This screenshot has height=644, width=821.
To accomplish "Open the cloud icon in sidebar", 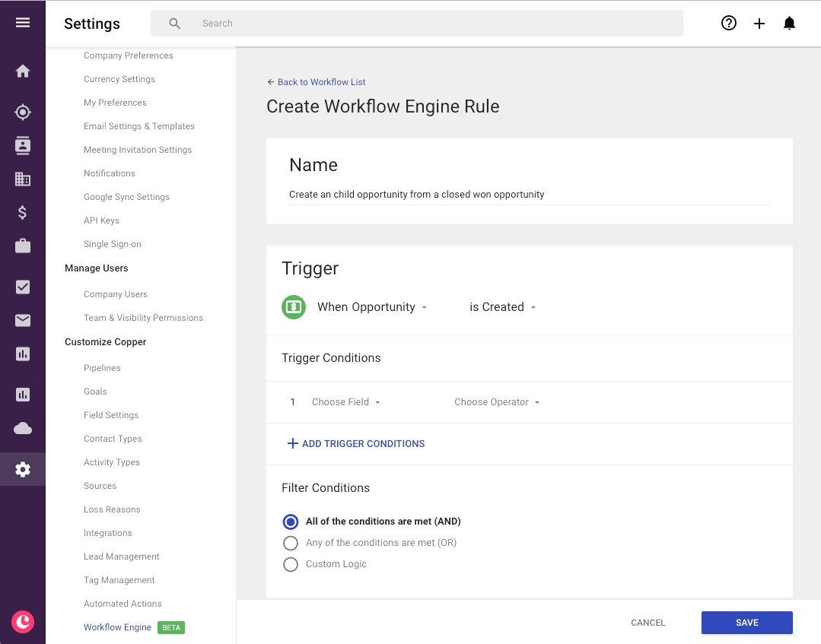I will 23,429.
